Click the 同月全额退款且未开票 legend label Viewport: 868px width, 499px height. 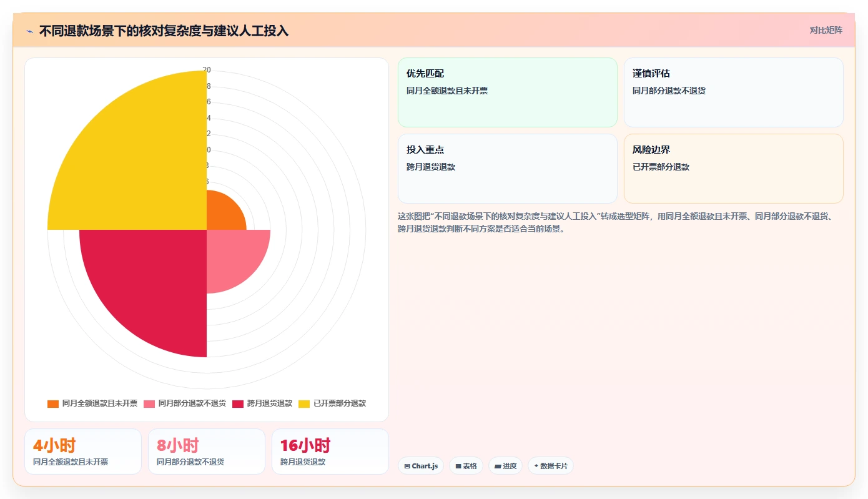[x=99, y=403]
